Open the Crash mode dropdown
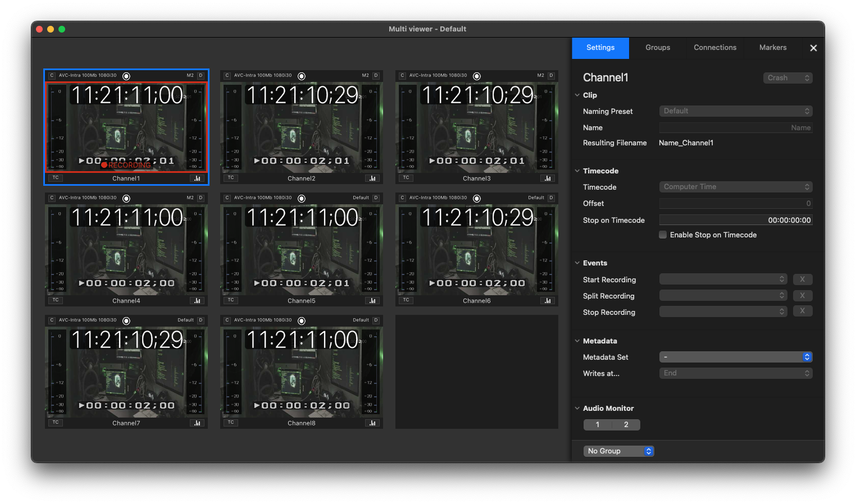This screenshot has height=504, width=856. [x=787, y=78]
